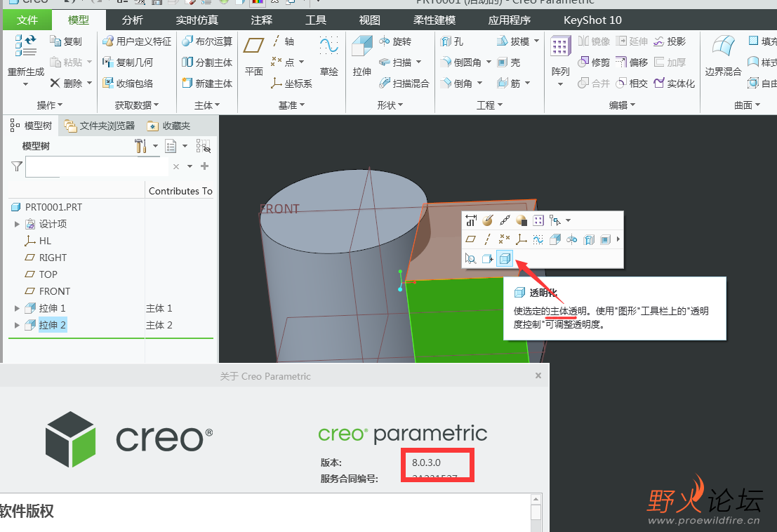Click the extrude cube icon in the mini toolbar
Screen dimensions: 777x532
pos(555,240)
